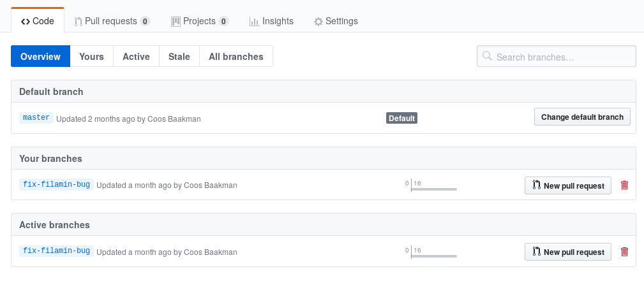Select the Overview branch filter
The image size is (644, 283).
click(40, 57)
